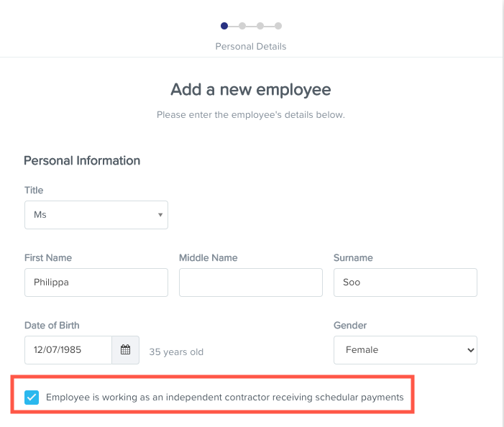Go to the fourth step dot
Viewport: 504px width, 427px height.
pyautogui.click(x=278, y=26)
